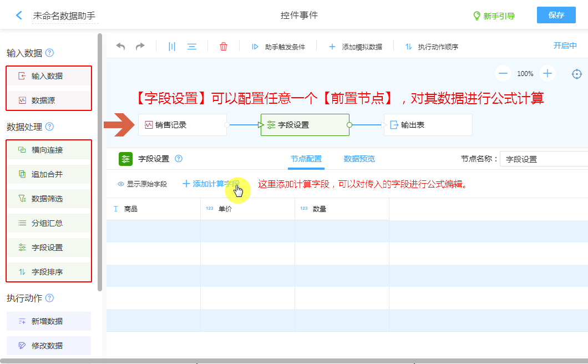Click the 添加计算字段 link
This screenshot has height=364, width=588.
pos(211,184)
